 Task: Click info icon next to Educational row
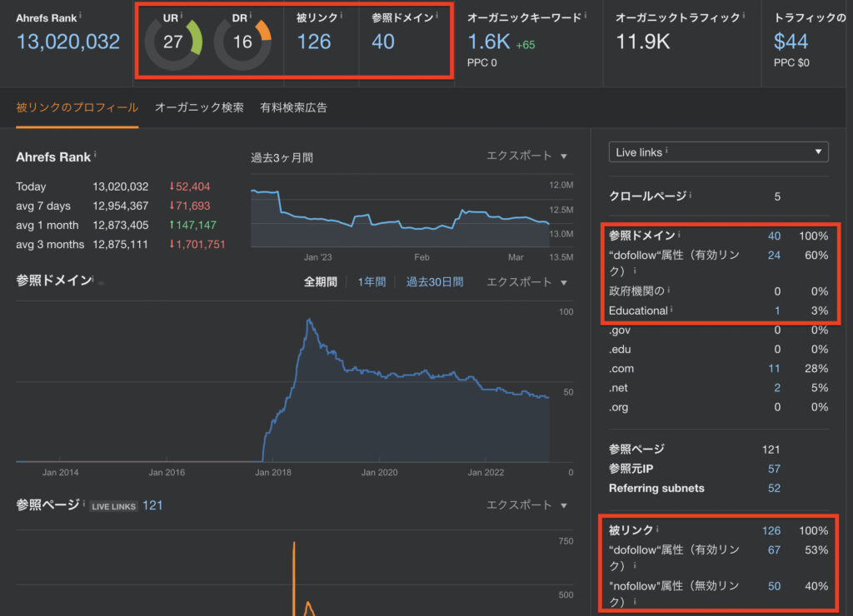click(672, 310)
